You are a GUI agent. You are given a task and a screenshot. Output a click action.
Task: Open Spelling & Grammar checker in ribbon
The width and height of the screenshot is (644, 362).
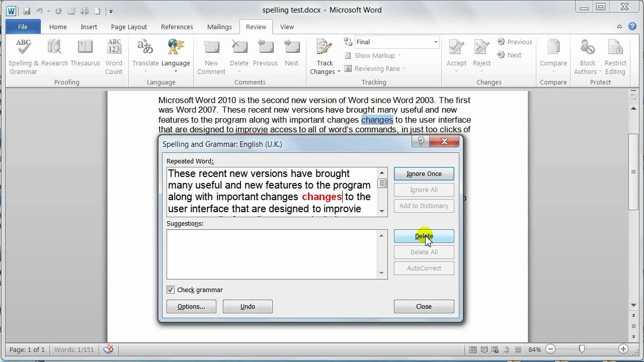[x=23, y=57]
